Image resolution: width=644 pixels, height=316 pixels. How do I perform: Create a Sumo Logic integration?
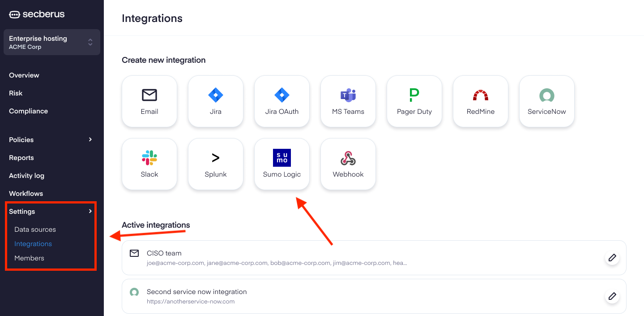click(x=282, y=164)
